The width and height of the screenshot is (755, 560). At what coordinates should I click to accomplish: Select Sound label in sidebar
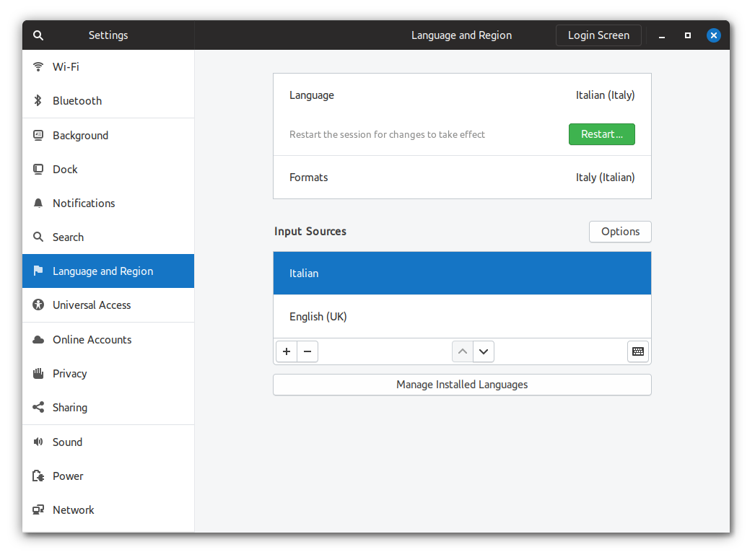[x=67, y=442]
